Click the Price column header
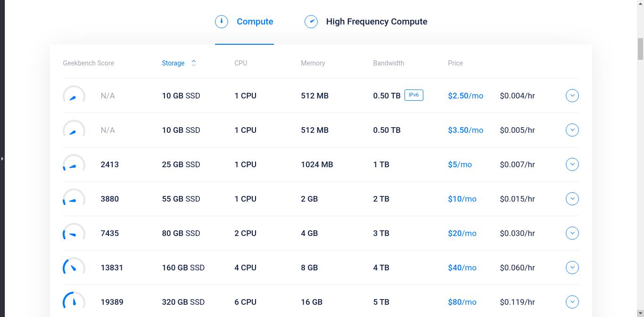This screenshot has height=317, width=644. [455, 63]
